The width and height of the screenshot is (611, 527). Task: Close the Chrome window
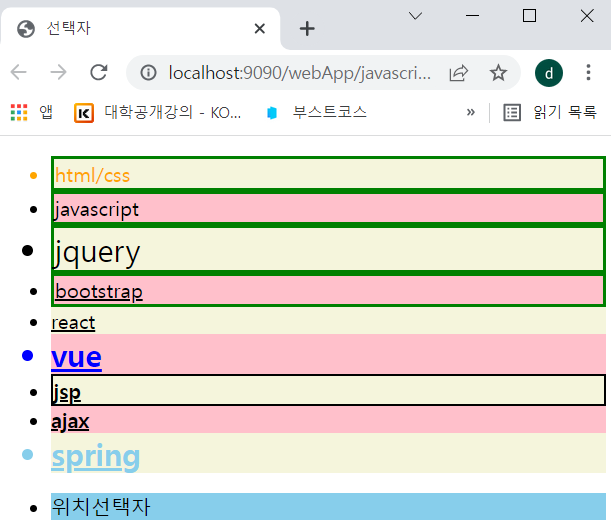click(587, 16)
